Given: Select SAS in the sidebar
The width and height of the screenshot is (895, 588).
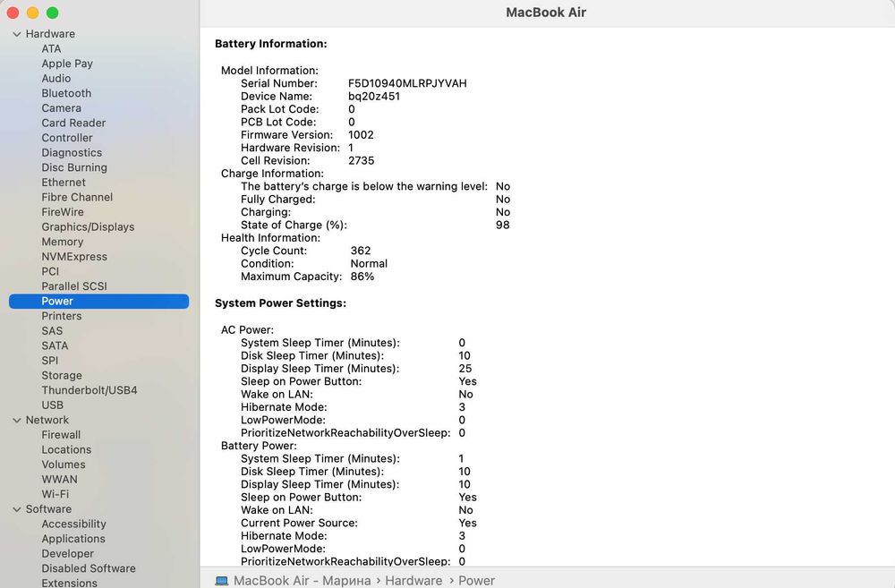Looking at the screenshot, I should 52,331.
